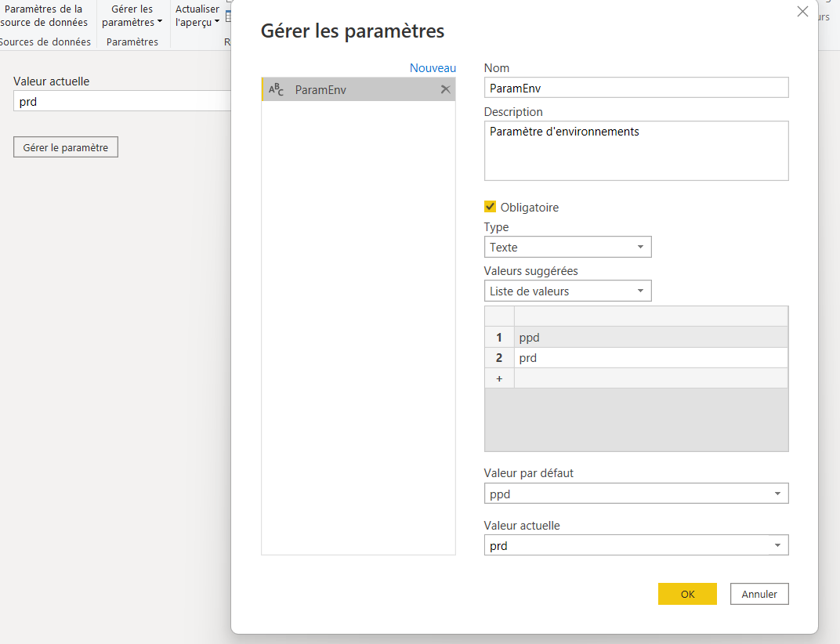Click the Nom input field
Viewport: 840px width, 644px height.
click(636, 88)
